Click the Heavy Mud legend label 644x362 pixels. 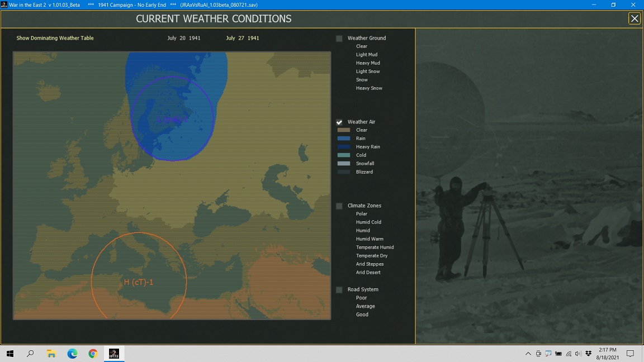tap(368, 63)
